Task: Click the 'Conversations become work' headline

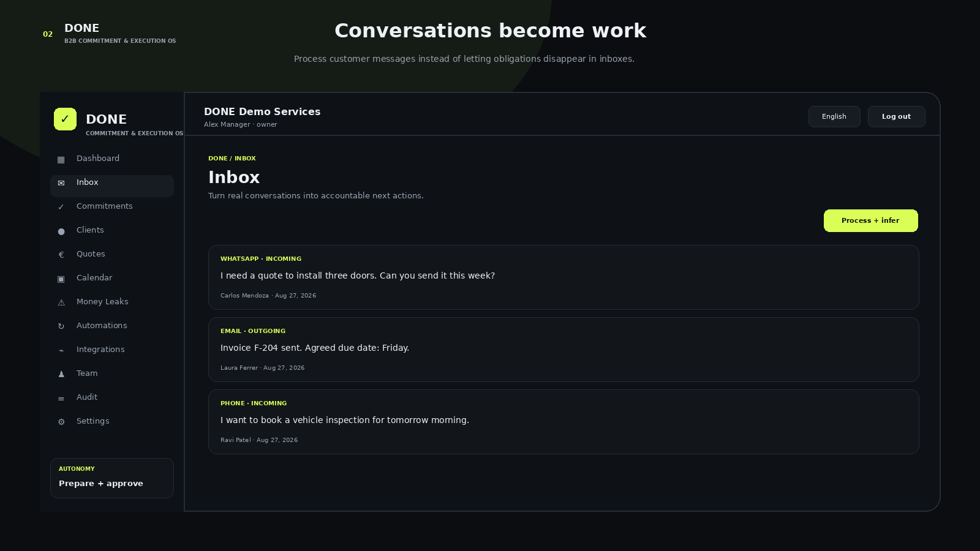Action: click(490, 31)
